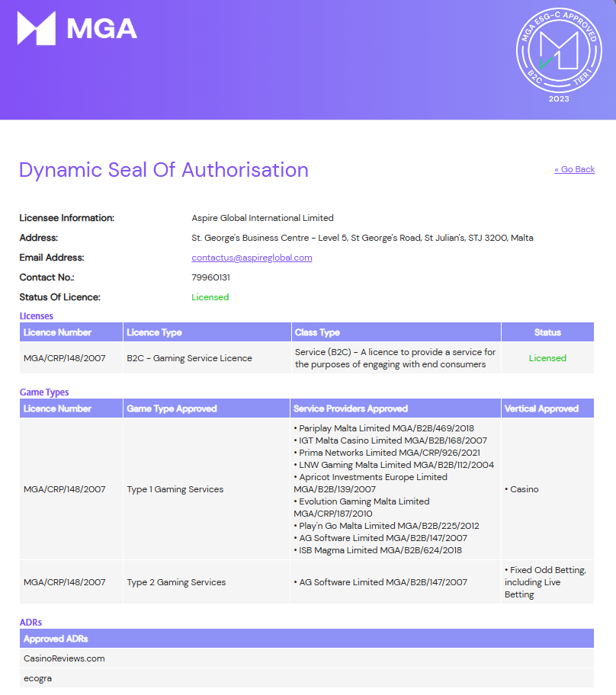This screenshot has height=695, width=616.
Task: Select the Prima Networks Limited entry
Action: [387, 453]
